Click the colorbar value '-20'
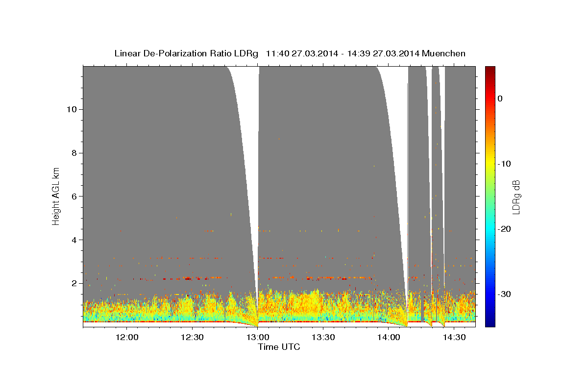 coord(505,229)
